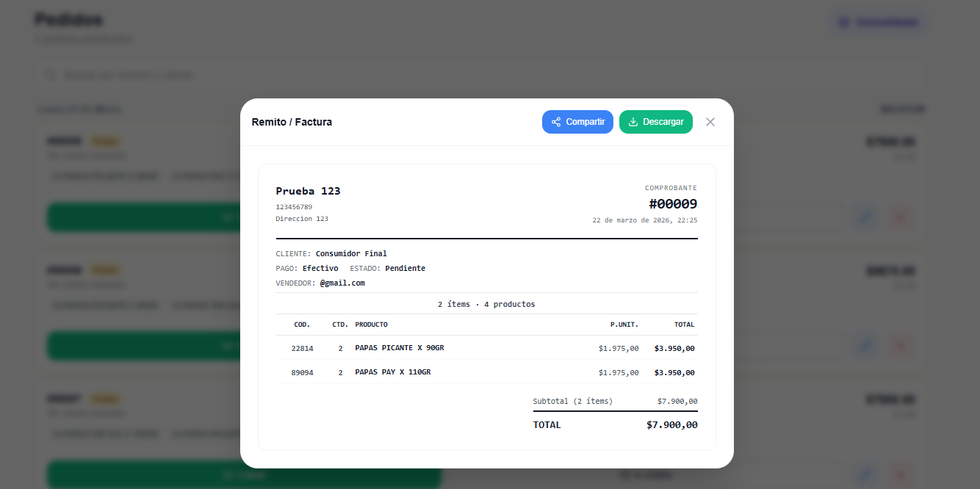Image resolution: width=980 pixels, height=489 pixels.
Task: Click the vendedor @gmail.com email text
Action: (x=342, y=283)
